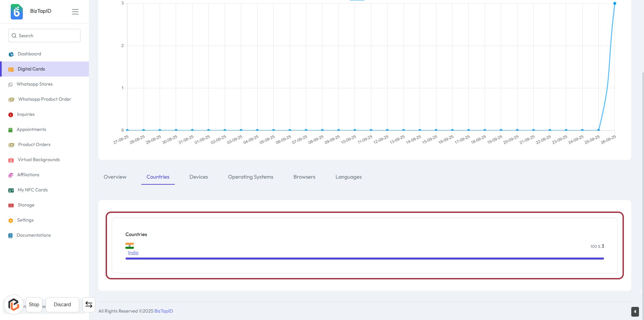
Task: Open the Settings gear icon
Action: pos(11,221)
